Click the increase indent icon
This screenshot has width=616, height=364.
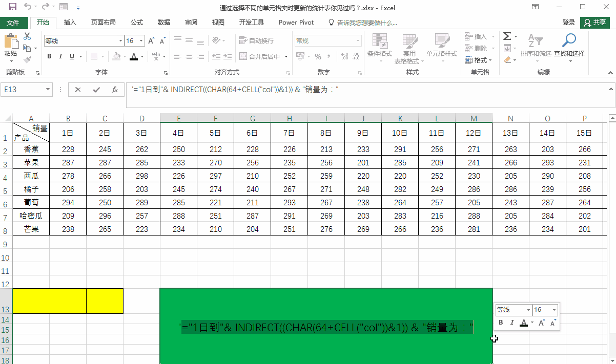point(228,56)
